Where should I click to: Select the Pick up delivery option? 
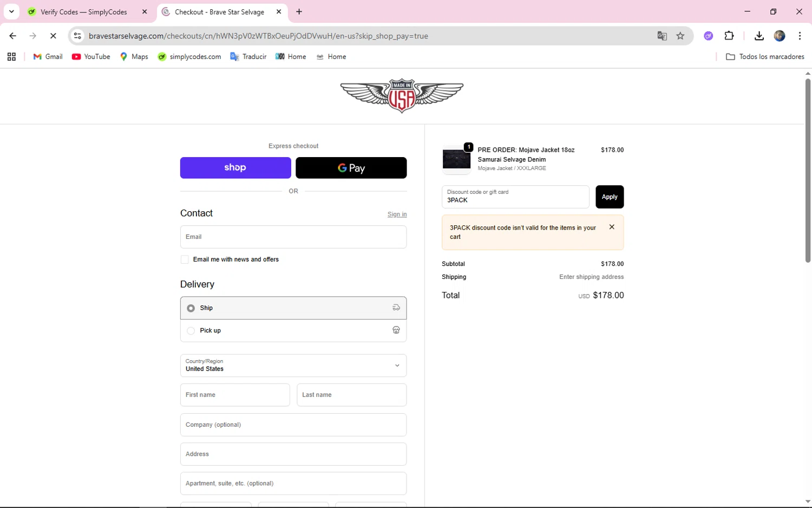[293, 330]
